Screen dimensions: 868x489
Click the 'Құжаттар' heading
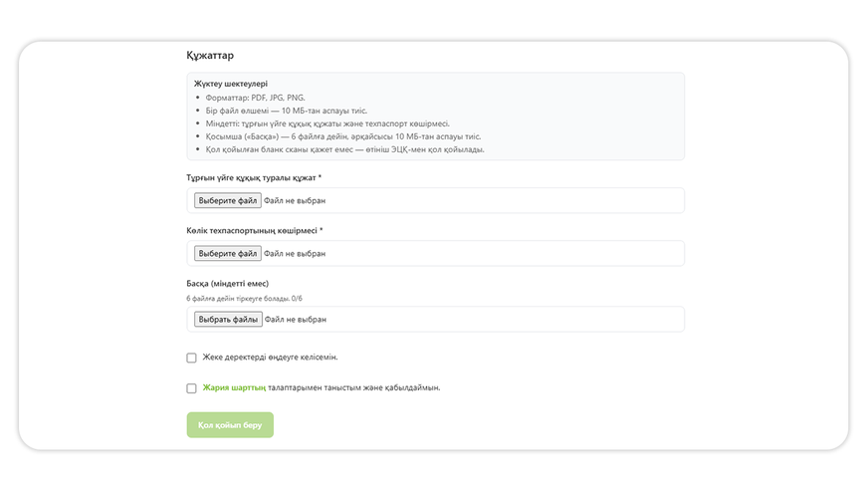(210, 56)
